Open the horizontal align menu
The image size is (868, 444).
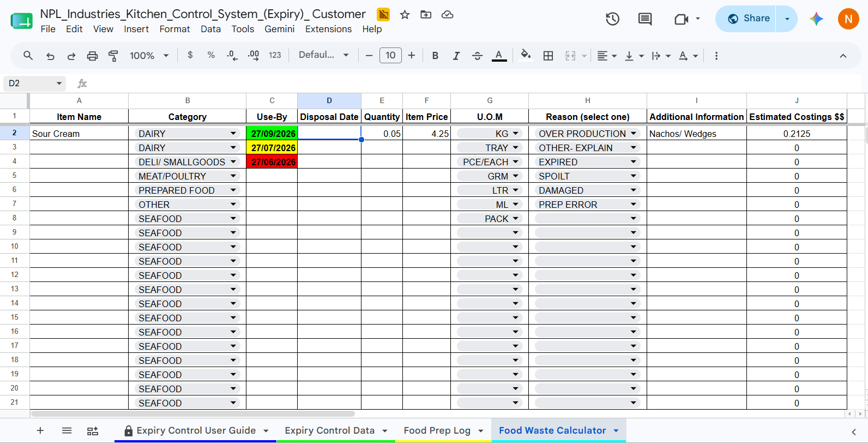[607, 56]
